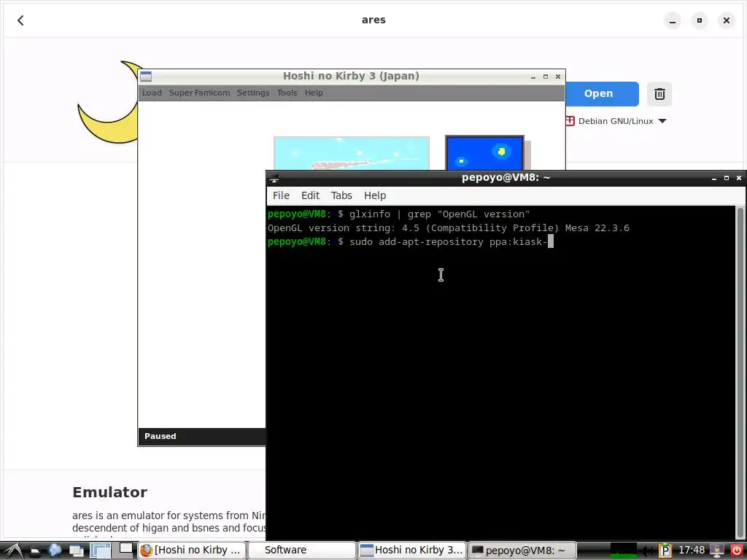This screenshot has width=747, height=560.
Task: Click the dark-blue game screenshot thumbnail
Action: 484,152
